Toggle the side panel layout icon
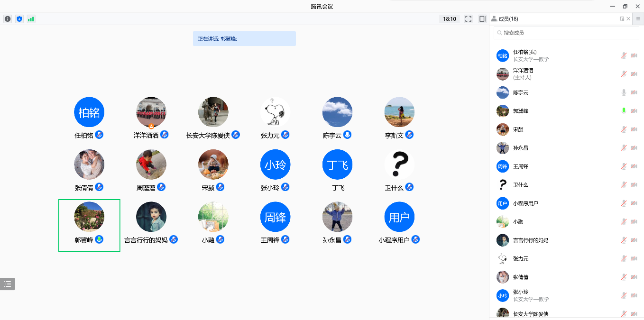 tap(482, 19)
